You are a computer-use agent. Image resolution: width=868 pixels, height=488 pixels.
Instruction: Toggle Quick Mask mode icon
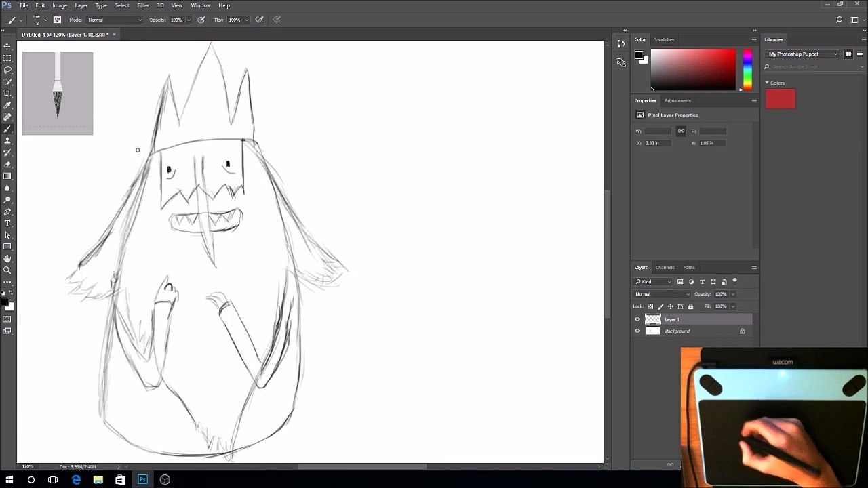coord(7,319)
